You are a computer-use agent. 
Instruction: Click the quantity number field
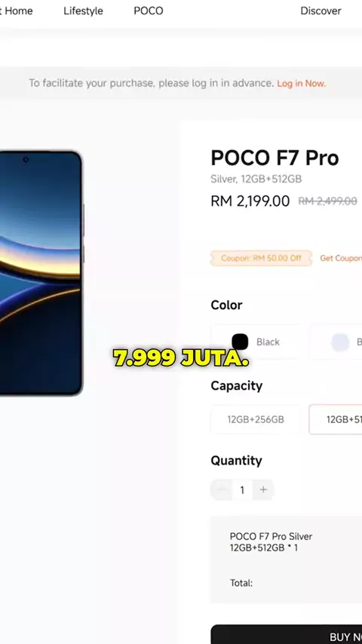pos(242,489)
